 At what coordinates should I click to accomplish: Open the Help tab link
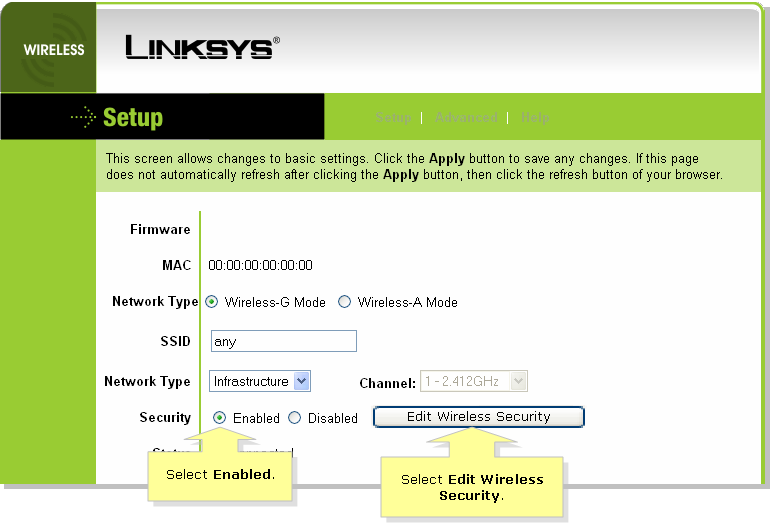(535, 117)
